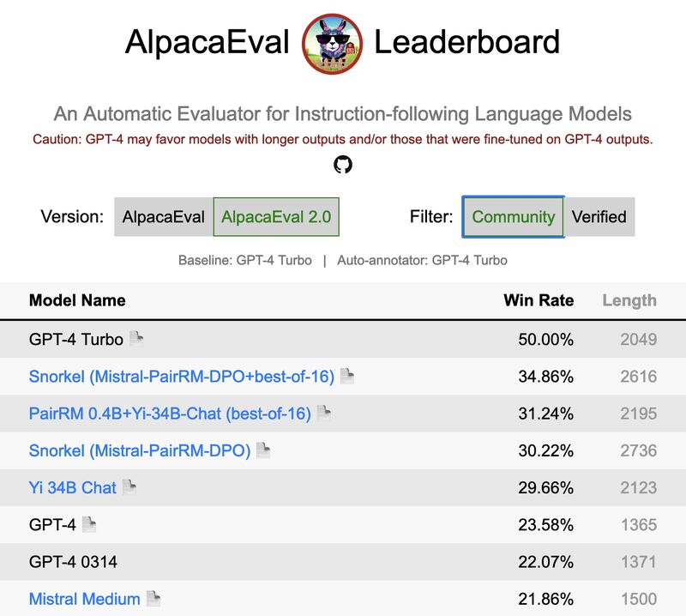
Task: Open PairRM Yi-34B-Chat output file icon
Action: (x=324, y=413)
